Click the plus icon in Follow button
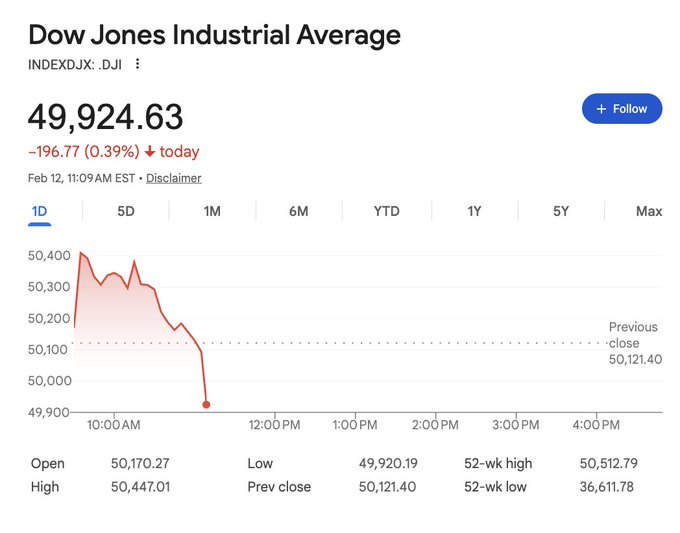 [x=601, y=108]
